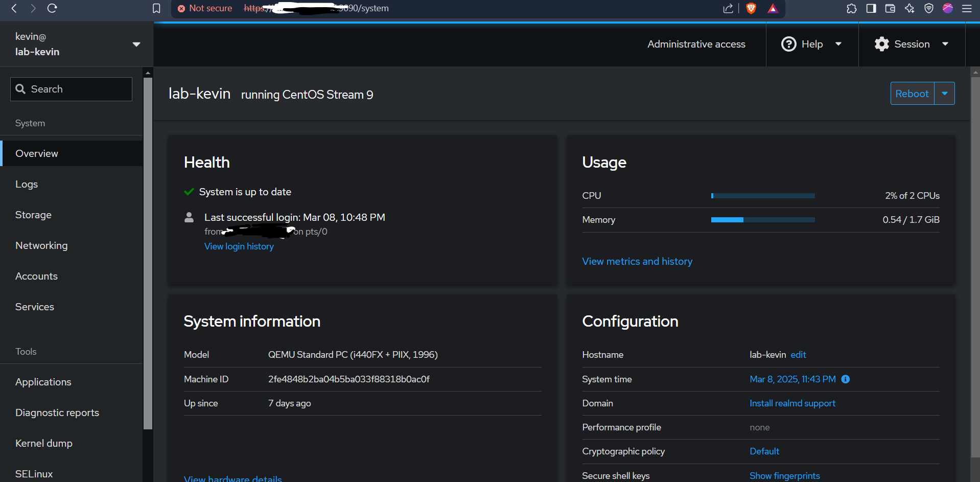Click the Administrative access button
The height and width of the screenshot is (482, 980).
click(x=696, y=44)
